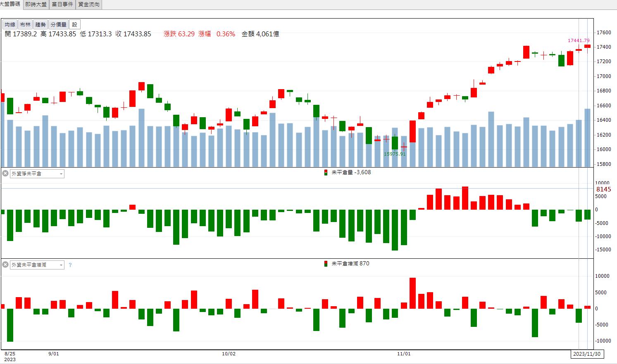Switch to the 大盤籌碼 tab
This screenshot has width=617, height=364.
(10, 4)
